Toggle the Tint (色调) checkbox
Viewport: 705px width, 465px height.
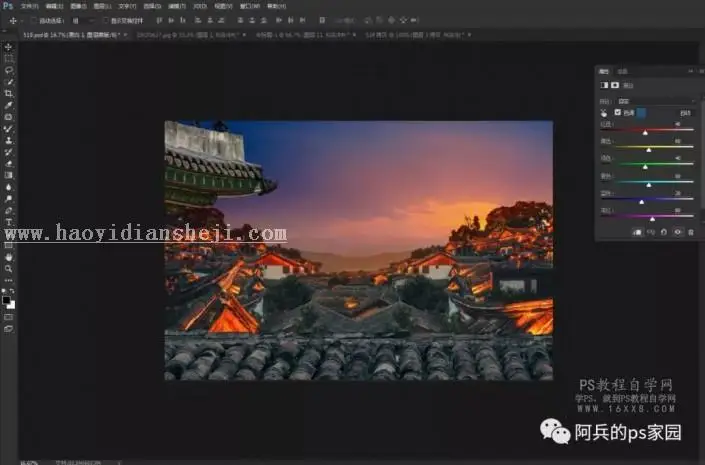click(x=618, y=112)
